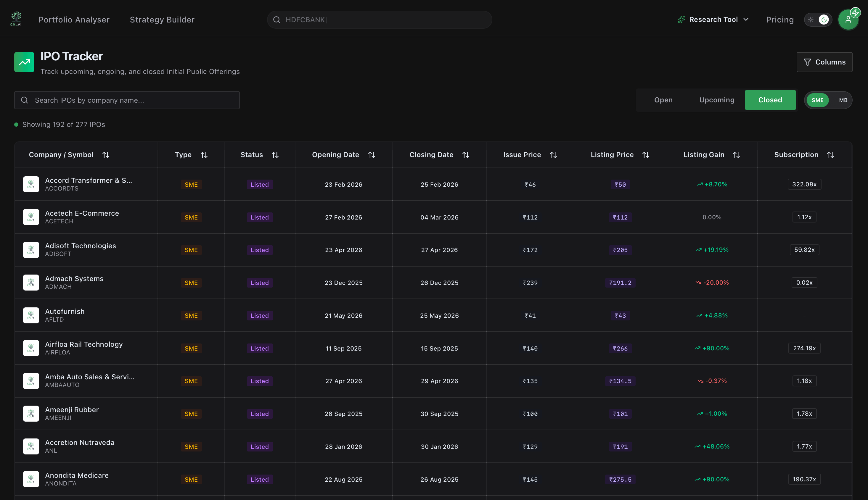Open Acetech E-Commerce company link
Image resolution: width=868 pixels, height=500 pixels.
(x=82, y=213)
